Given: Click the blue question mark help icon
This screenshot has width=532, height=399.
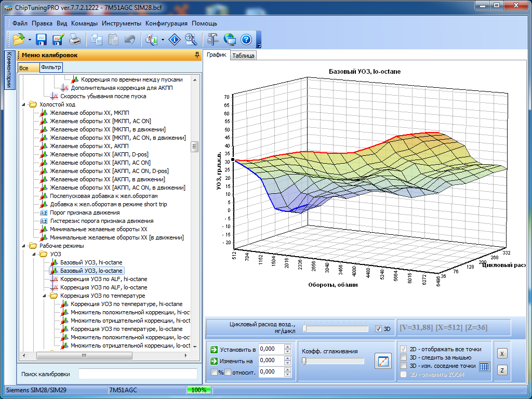Looking at the screenshot, I should pyautogui.click(x=246, y=39).
